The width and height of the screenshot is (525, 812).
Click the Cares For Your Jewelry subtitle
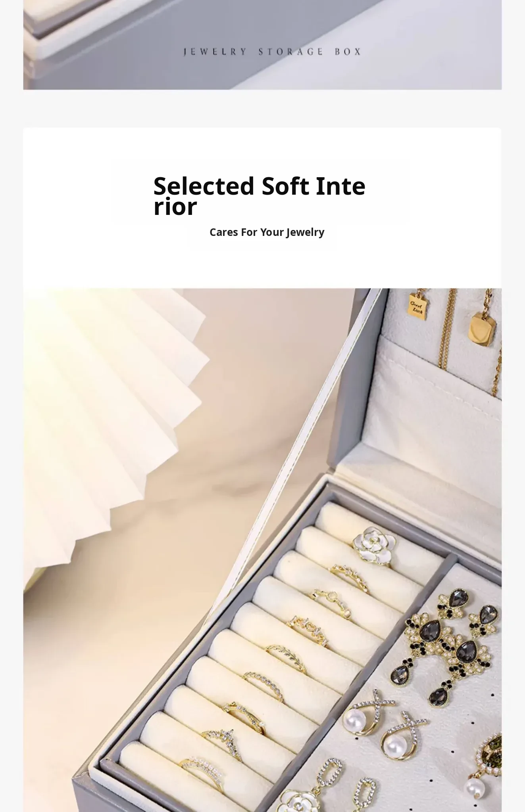267,232
